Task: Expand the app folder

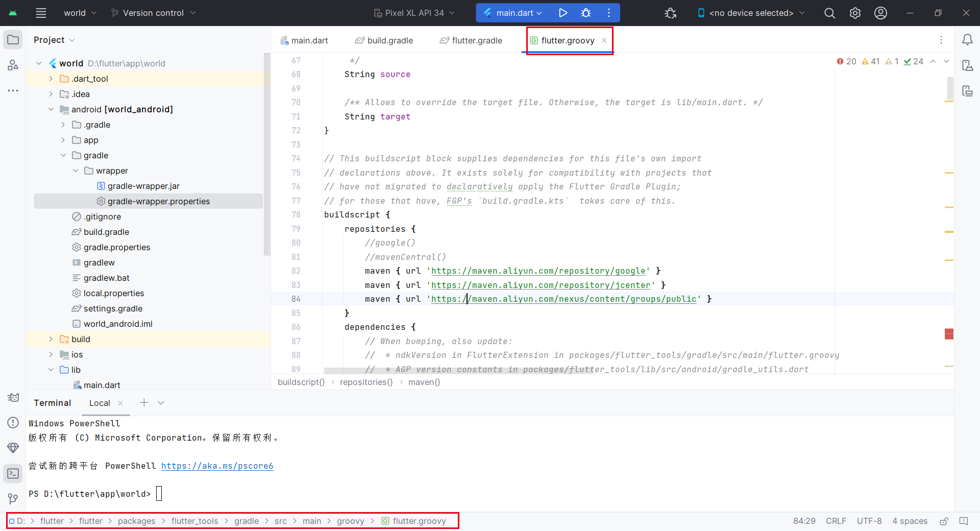Action: tap(63, 140)
